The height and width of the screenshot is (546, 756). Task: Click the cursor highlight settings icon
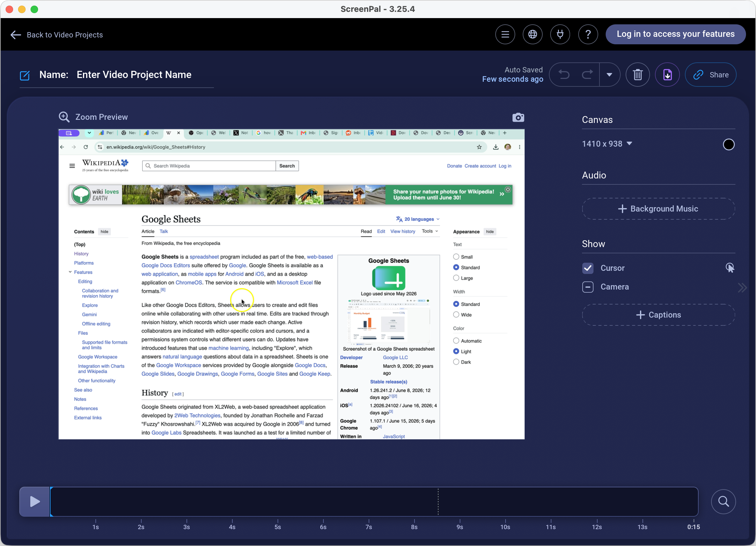730,268
